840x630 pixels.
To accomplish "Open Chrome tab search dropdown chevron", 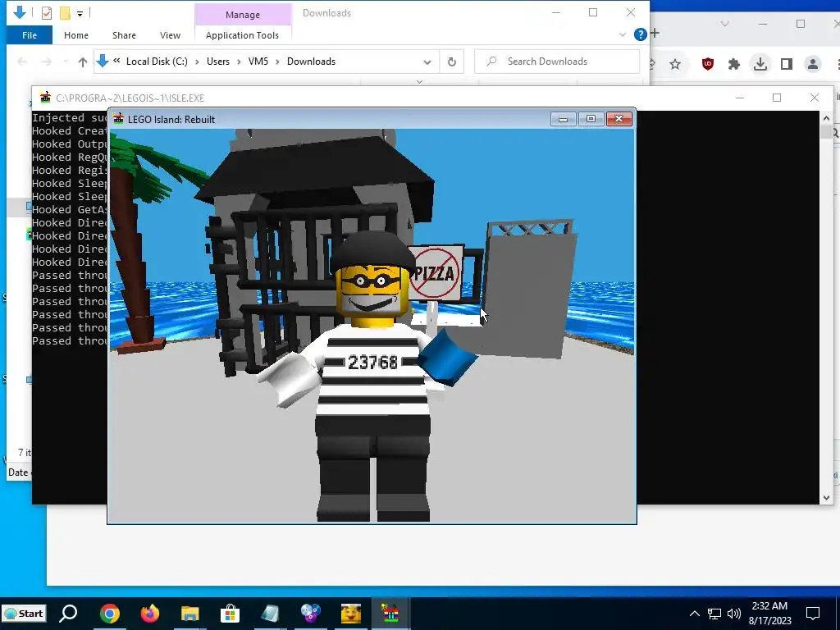I will point(725,24).
